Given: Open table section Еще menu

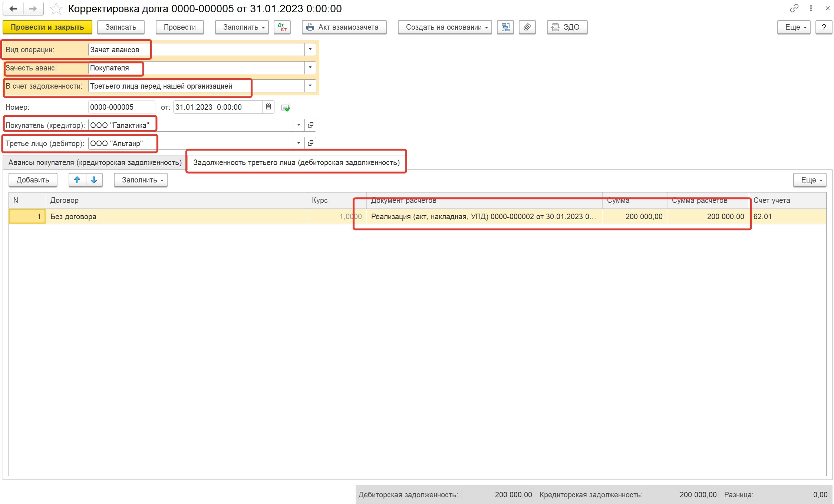Looking at the screenshot, I should 810,180.
